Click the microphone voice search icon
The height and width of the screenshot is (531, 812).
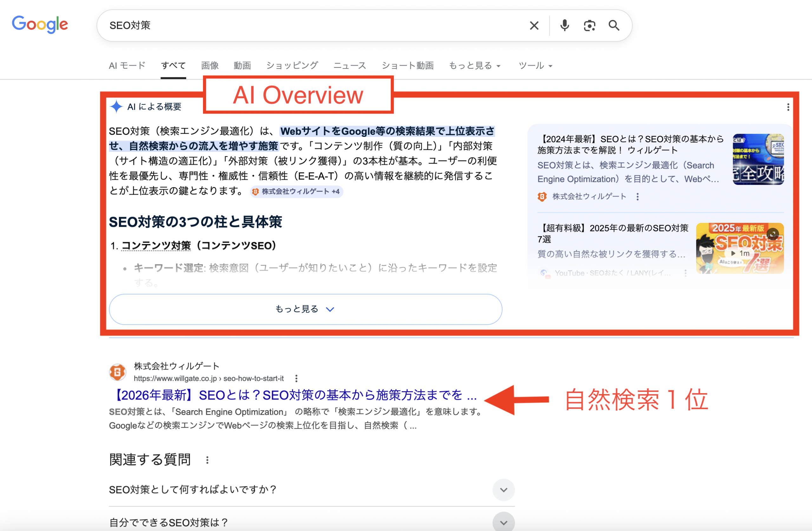565,25
